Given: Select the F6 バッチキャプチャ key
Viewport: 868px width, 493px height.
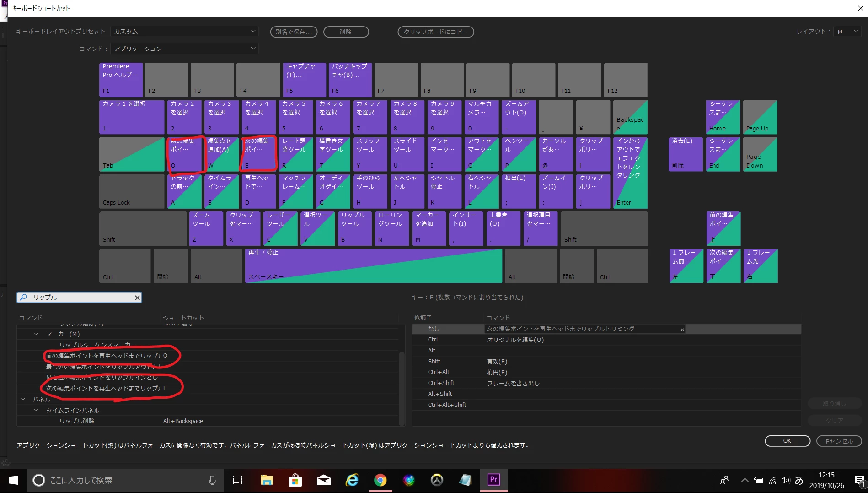Looking at the screenshot, I should [x=350, y=80].
